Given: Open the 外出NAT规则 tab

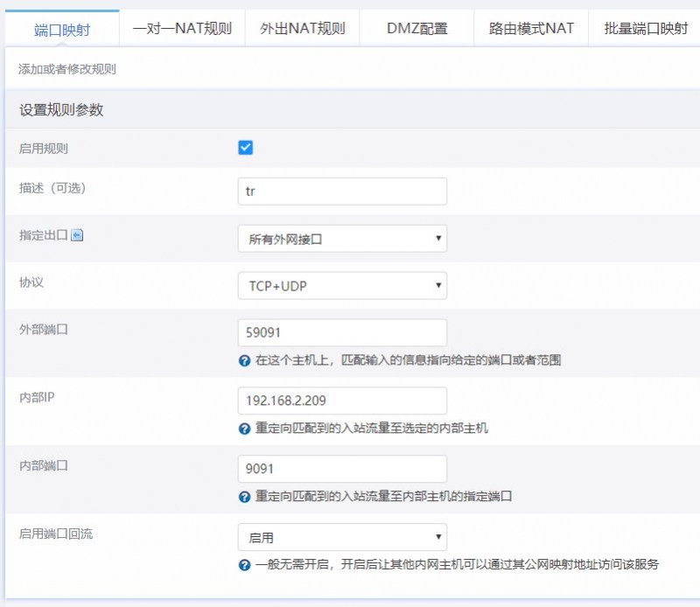Looking at the screenshot, I should click(303, 29).
